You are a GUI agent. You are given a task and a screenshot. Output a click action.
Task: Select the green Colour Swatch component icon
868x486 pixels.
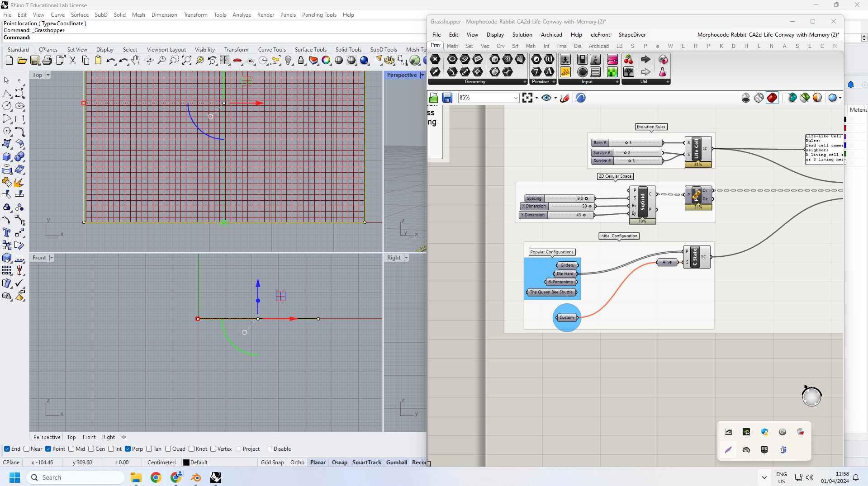tap(612, 72)
